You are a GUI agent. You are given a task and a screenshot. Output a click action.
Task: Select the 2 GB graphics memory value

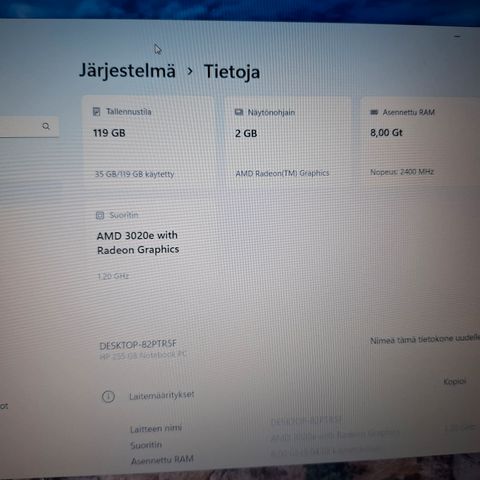pos(246,134)
